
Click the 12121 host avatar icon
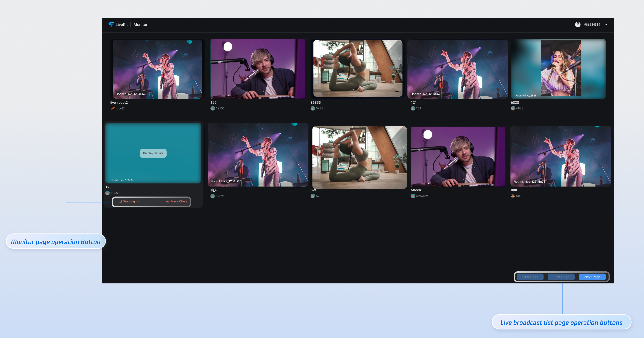point(213,196)
